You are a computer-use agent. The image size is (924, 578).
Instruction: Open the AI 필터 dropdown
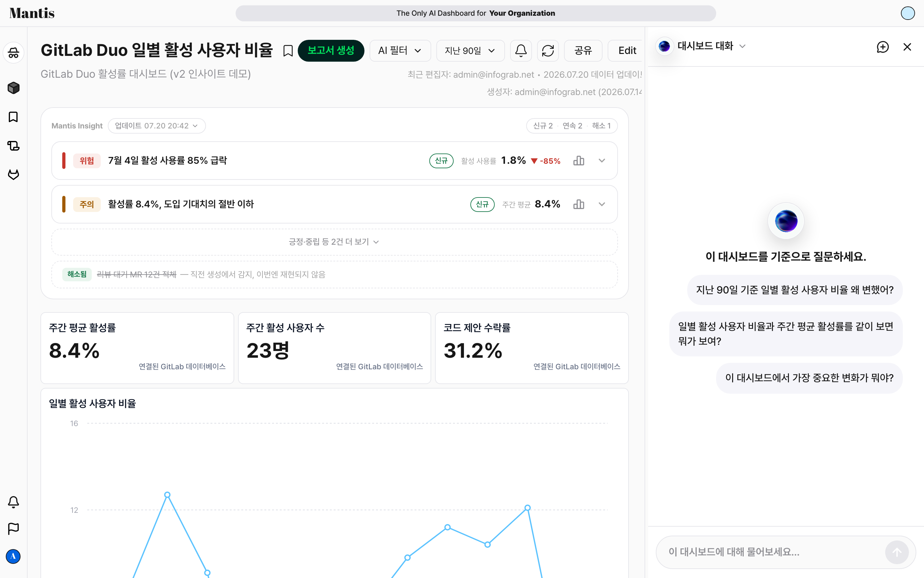coord(400,50)
